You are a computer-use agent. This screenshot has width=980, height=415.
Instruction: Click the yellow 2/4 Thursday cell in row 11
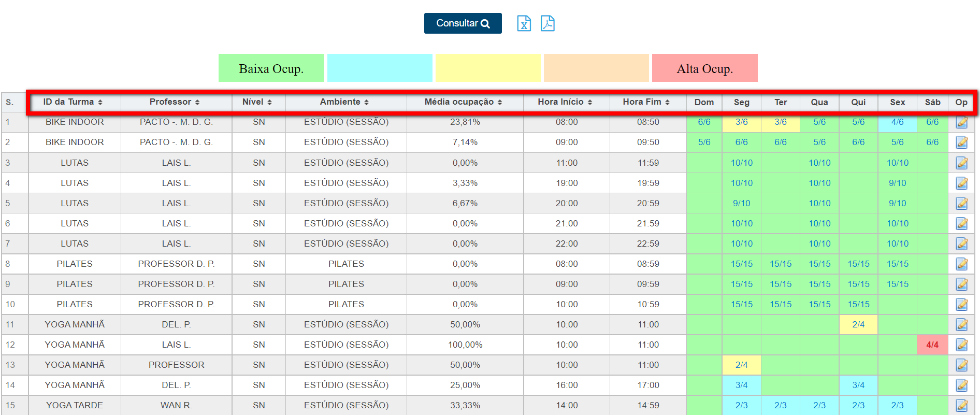[858, 324]
